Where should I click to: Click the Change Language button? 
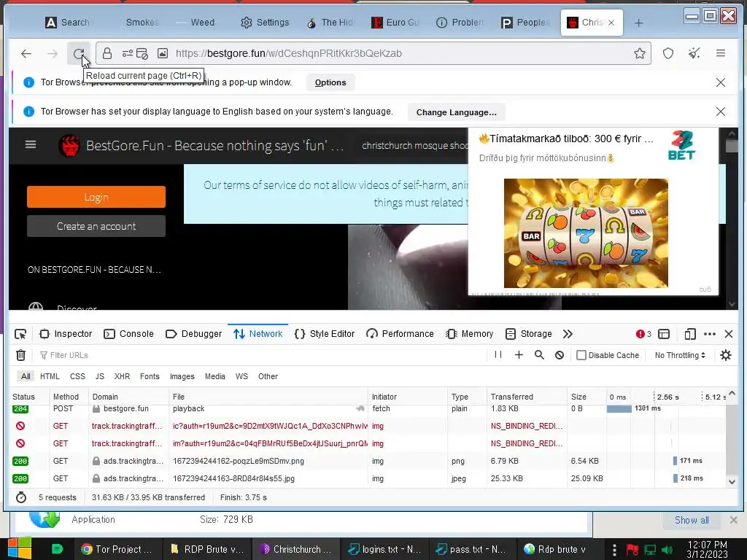[x=457, y=112]
